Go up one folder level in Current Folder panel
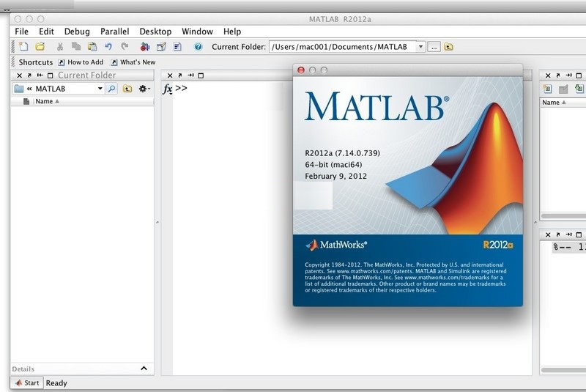Screen dimensions: 586x392 pos(127,89)
